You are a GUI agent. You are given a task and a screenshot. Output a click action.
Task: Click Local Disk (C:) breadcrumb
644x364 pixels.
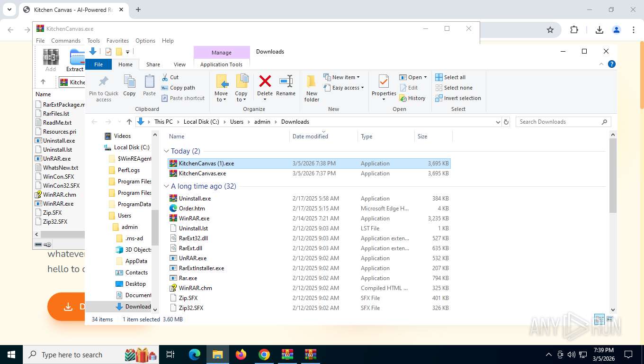pyautogui.click(x=201, y=122)
